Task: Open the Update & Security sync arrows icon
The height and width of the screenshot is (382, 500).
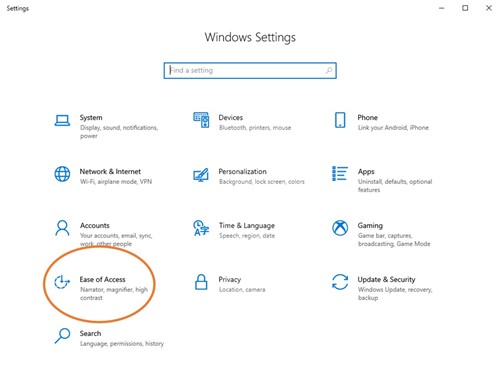Action: pyautogui.click(x=340, y=282)
